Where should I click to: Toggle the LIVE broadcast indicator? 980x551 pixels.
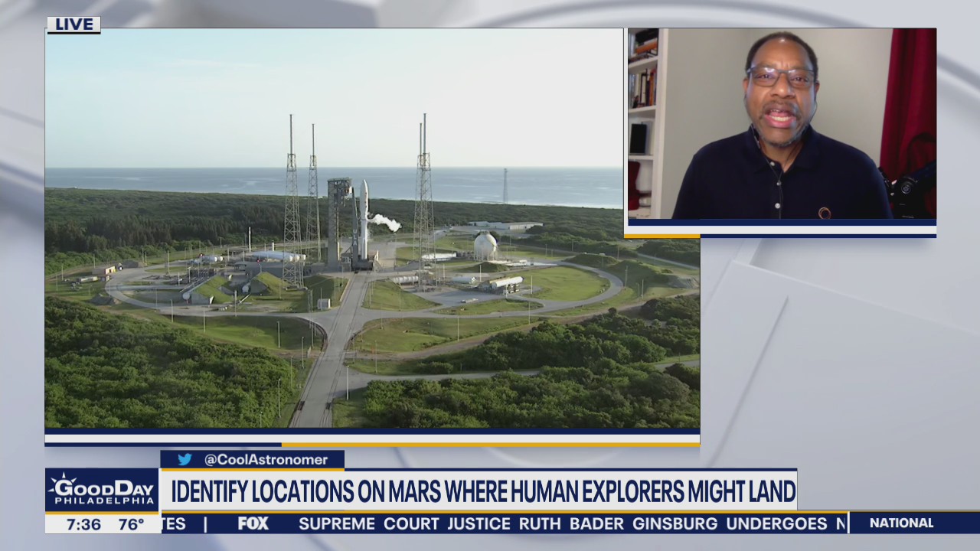click(x=73, y=24)
